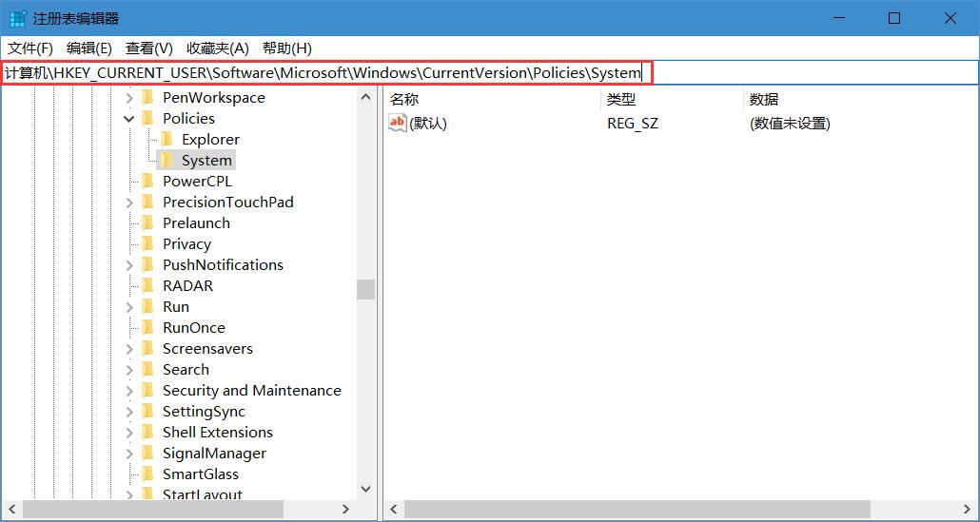This screenshot has width=980, height=522.
Task: Click the System folder icon
Action: (167, 161)
